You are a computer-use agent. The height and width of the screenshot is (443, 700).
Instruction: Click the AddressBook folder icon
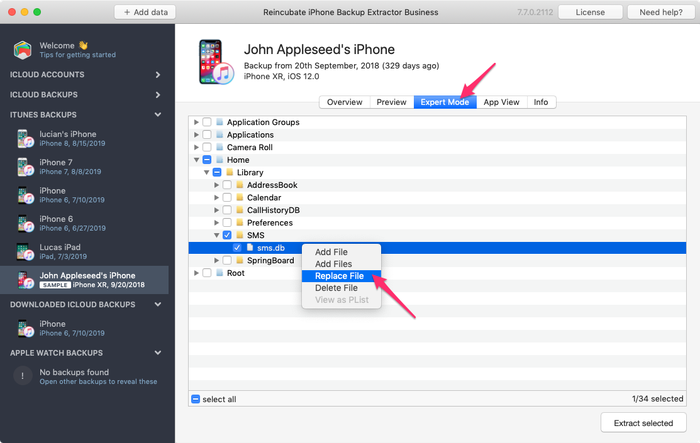pos(240,184)
